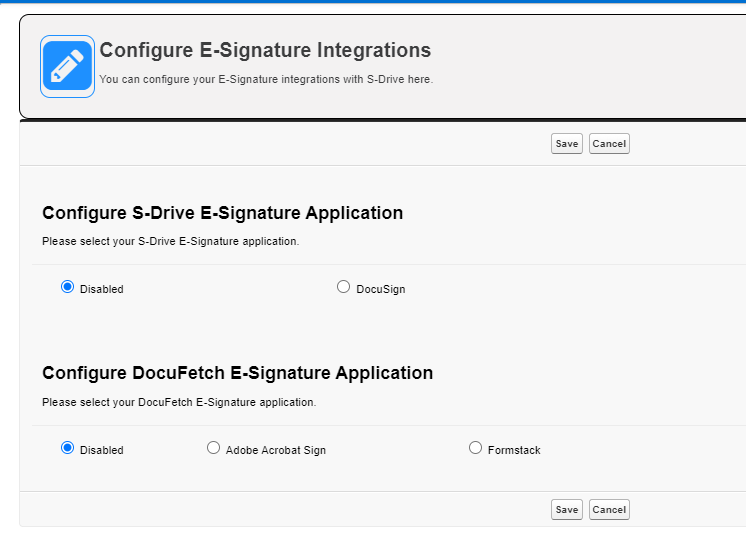746x545 pixels.
Task: Click the Adobe Acrobat Sign label text
Action: click(x=275, y=451)
